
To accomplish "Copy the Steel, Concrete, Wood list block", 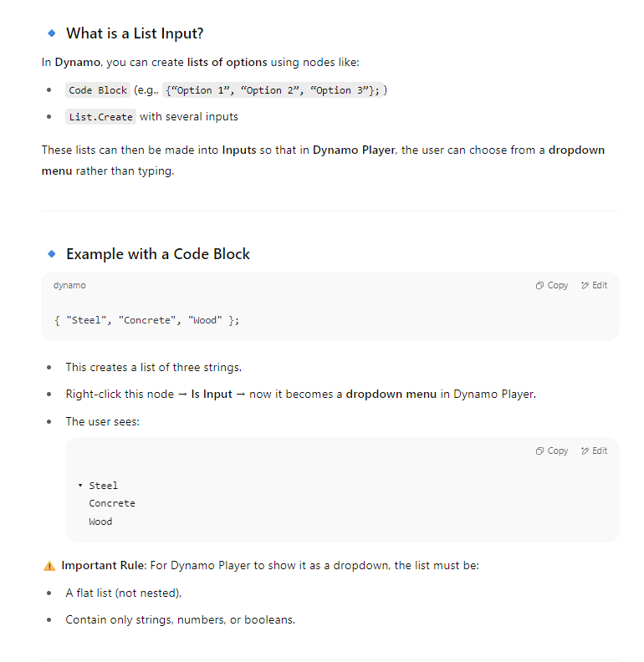I will (x=552, y=451).
